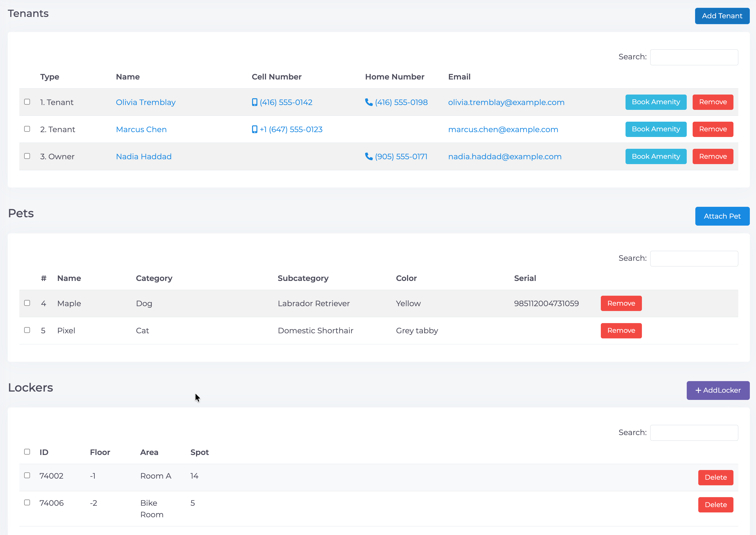Toggle select-all checkbox in Lockers header
The image size is (756, 535).
click(27, 452)
